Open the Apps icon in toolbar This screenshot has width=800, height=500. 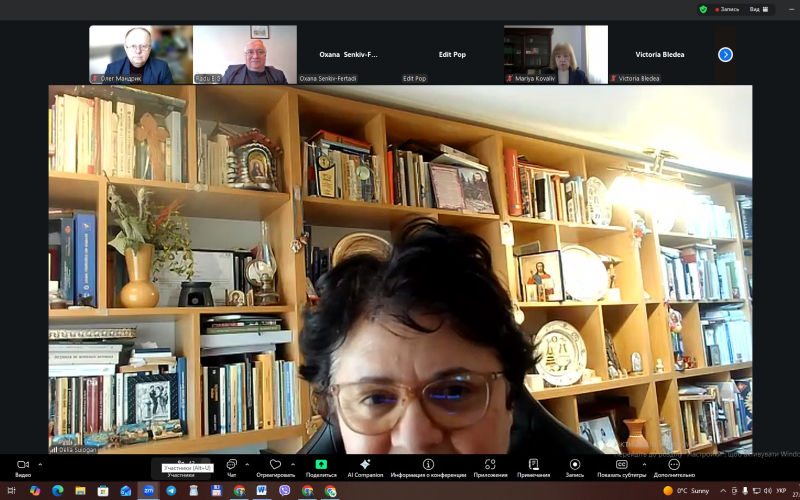(x=490, y=465)
